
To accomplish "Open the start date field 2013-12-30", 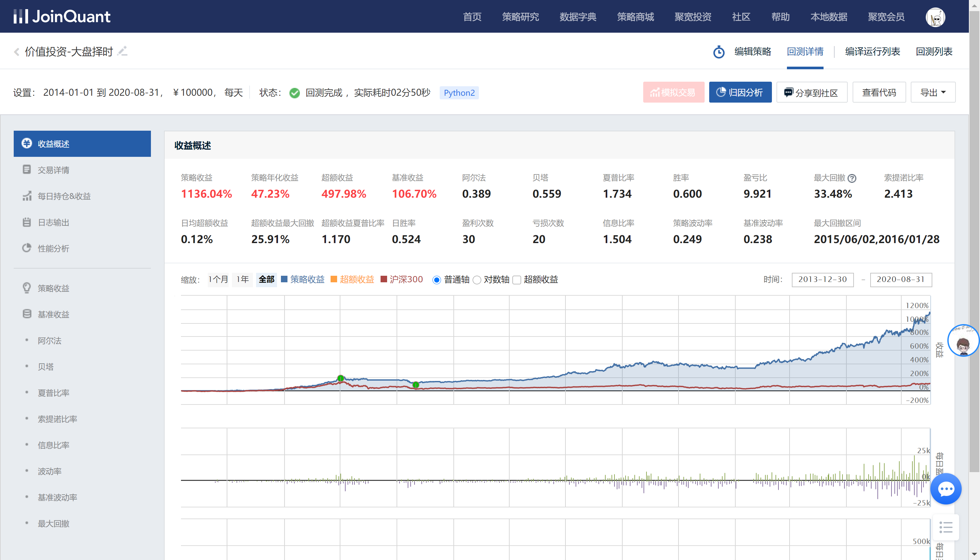I will click(822, 280).
